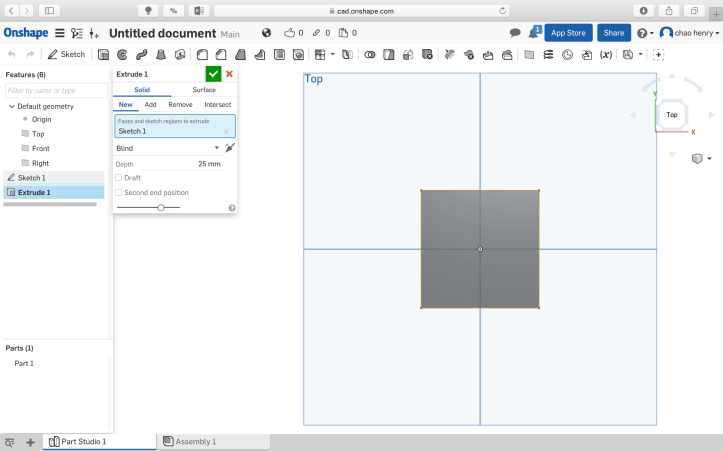Screen dimensions: 723x451
Task: Cancel Extrude 1 with the red X
Action: click(x=230, y=74)
